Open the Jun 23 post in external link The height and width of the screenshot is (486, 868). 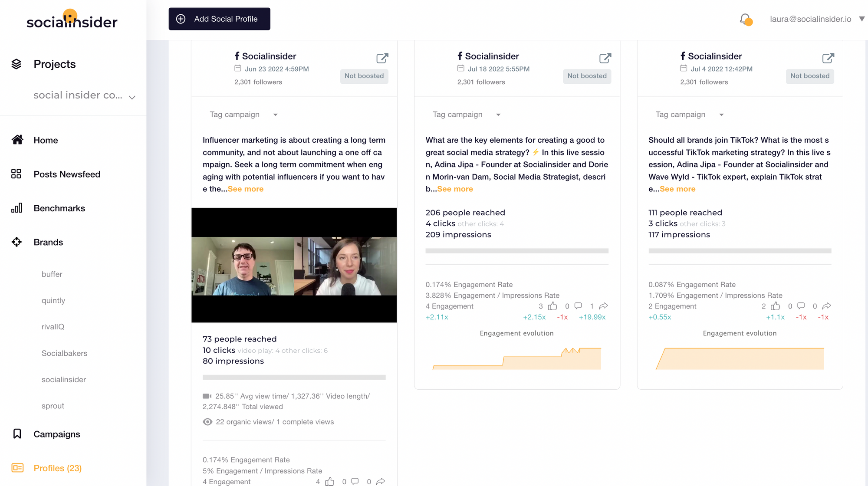coord(382,58)
